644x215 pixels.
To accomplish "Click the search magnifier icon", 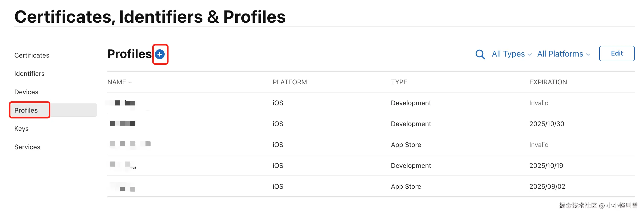I will pyautogui.click(x=480, y=54).
